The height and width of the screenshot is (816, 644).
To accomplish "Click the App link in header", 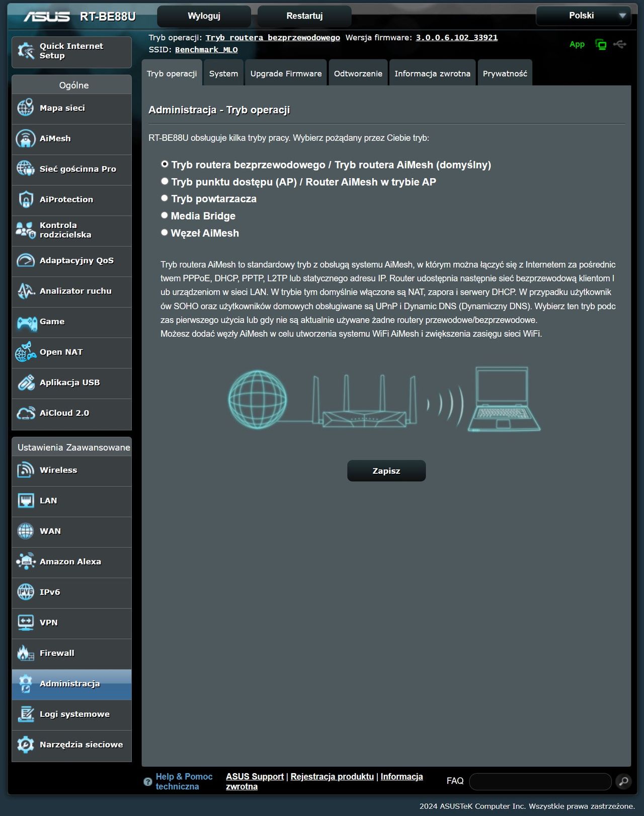I will (x=577, y=44).
